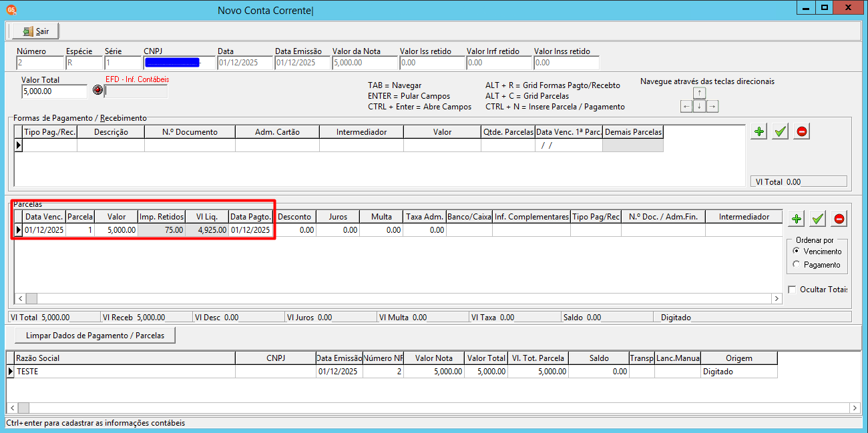Image resolution: width=868 pixels, height=433 pixels.
Task: Delete the parcela with red minus icon
Action: click(839, 218)
